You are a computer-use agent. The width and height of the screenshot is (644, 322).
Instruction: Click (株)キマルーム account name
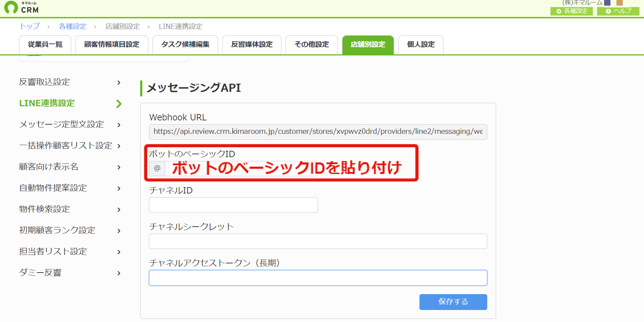point(583,3)
